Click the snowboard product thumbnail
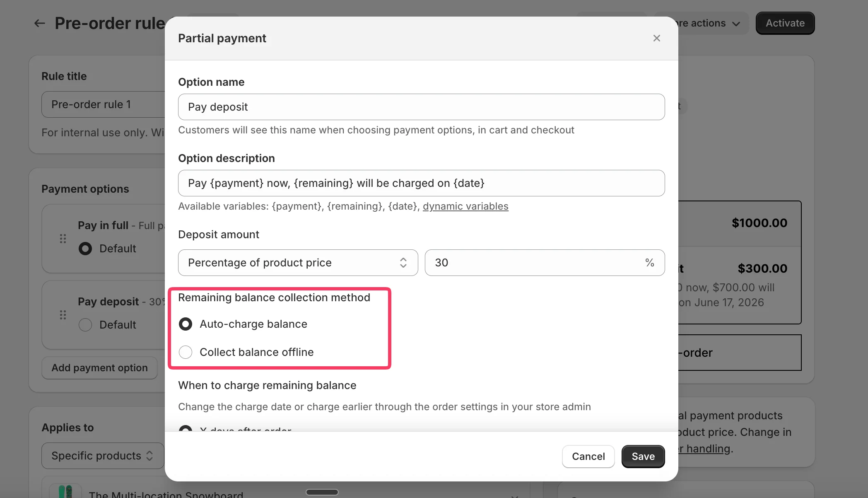This screenshot has width=868, height=498. (x=65, y=491)
